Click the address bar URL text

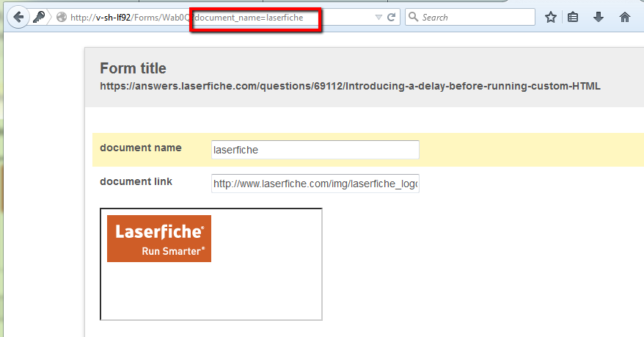(x=187, y=18)
